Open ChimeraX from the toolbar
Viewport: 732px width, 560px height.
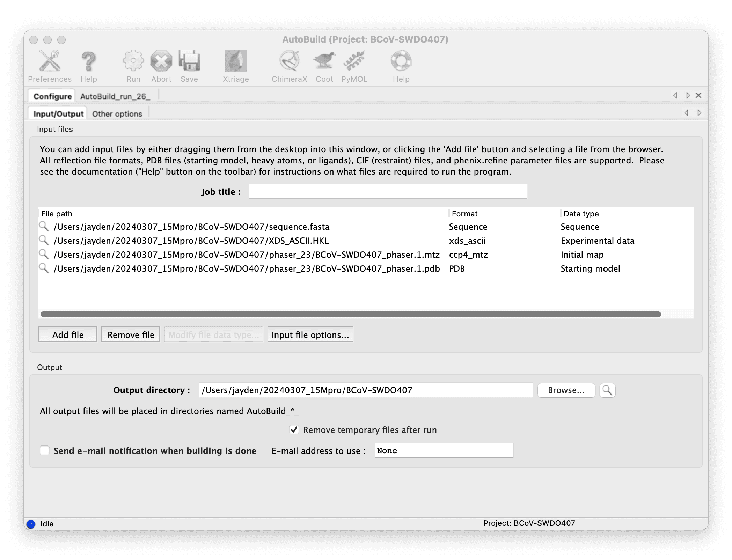coord(290,66)
